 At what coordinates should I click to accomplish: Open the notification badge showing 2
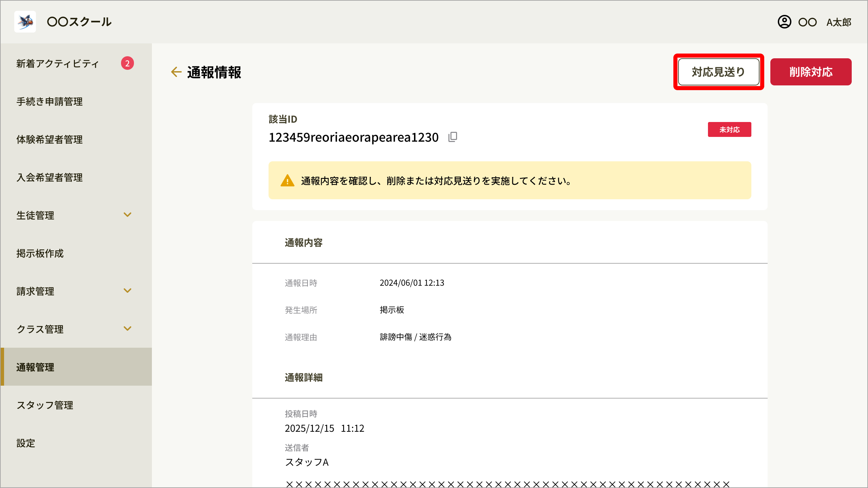pyautogui.click(x=127, y=63)
